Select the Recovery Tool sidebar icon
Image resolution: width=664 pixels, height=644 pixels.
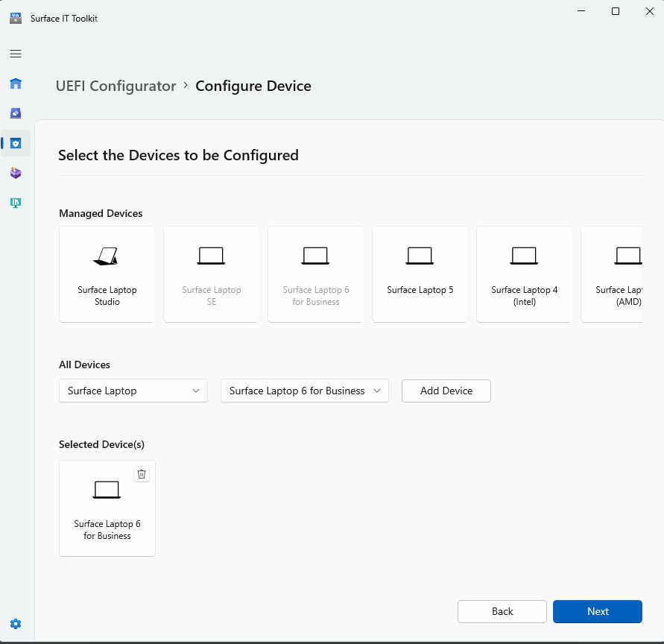click(16, 172)
